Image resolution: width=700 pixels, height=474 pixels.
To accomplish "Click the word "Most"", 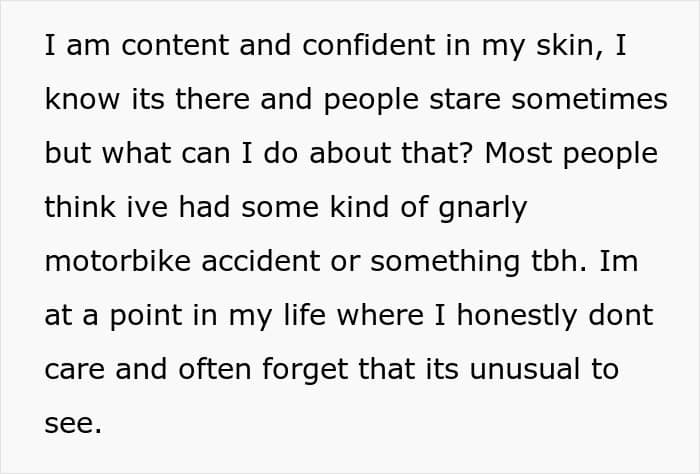I will (518, 153).
